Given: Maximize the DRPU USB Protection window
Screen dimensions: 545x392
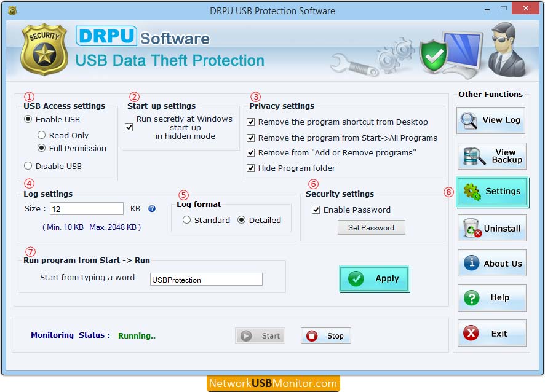Looking at the screenshot, I should tap(504, 9).
